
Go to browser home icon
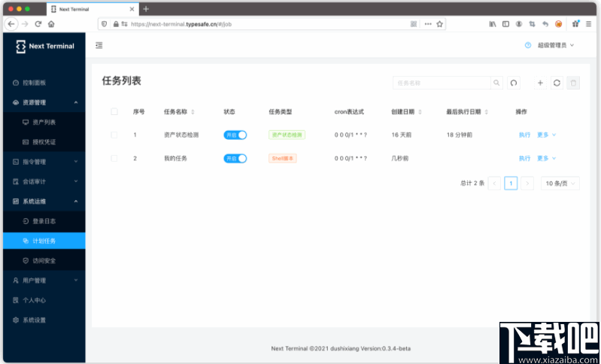tap(51, 24)
